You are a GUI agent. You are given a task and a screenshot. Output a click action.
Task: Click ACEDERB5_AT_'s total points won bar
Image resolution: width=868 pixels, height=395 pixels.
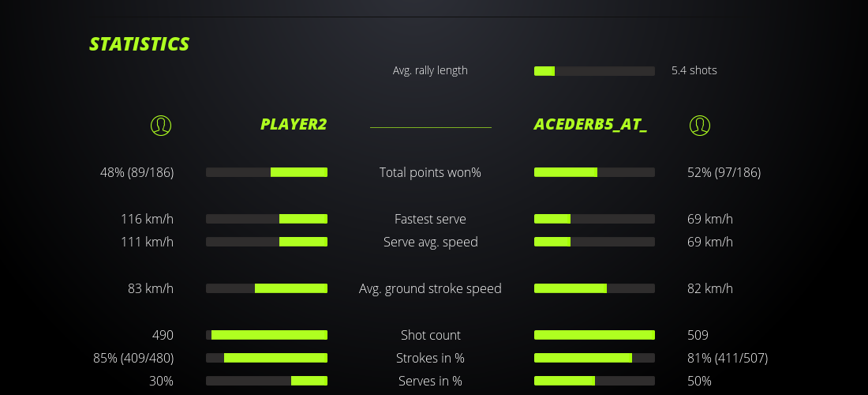(x=594, y=172)
